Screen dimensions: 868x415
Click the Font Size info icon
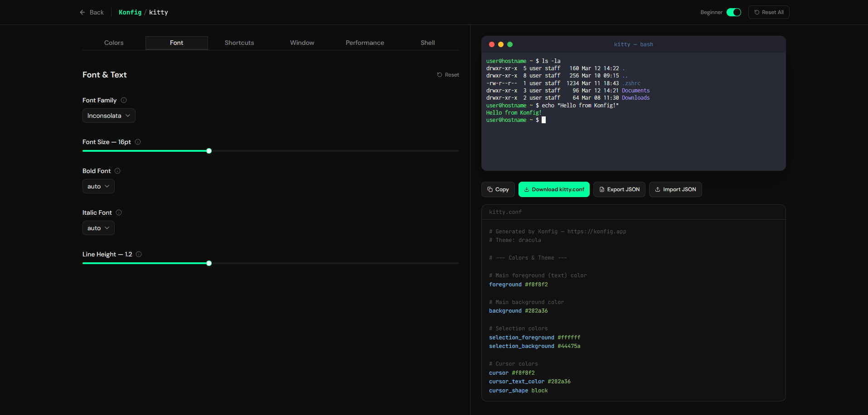click(138, 142)
